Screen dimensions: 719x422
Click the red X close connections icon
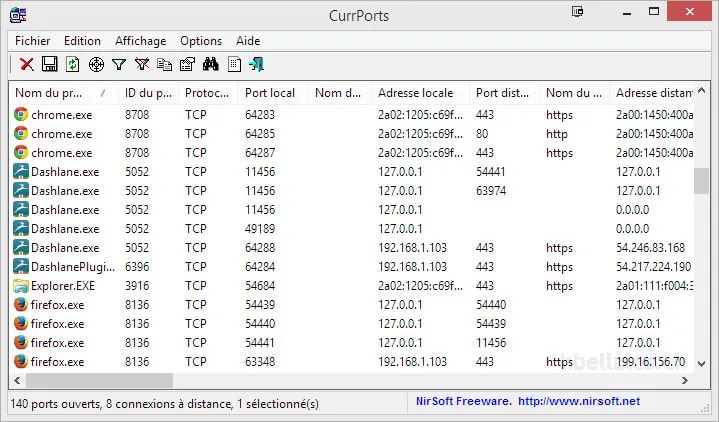[x=27, y=64]
